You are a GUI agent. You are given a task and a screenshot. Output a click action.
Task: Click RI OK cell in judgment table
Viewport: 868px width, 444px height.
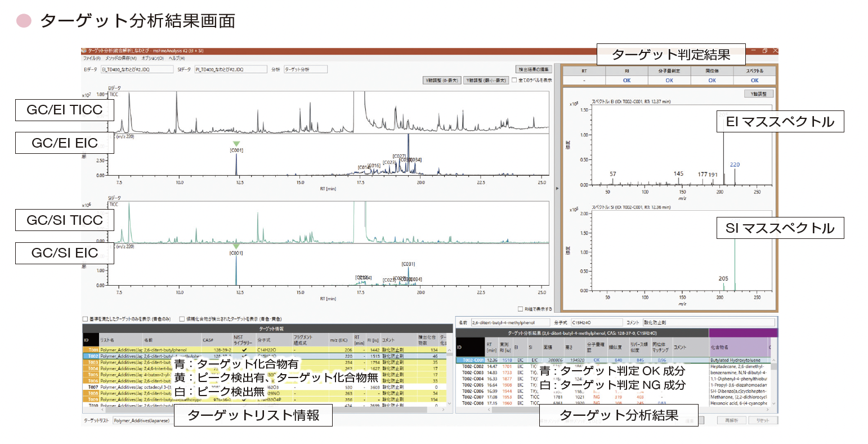click(627, 80)
